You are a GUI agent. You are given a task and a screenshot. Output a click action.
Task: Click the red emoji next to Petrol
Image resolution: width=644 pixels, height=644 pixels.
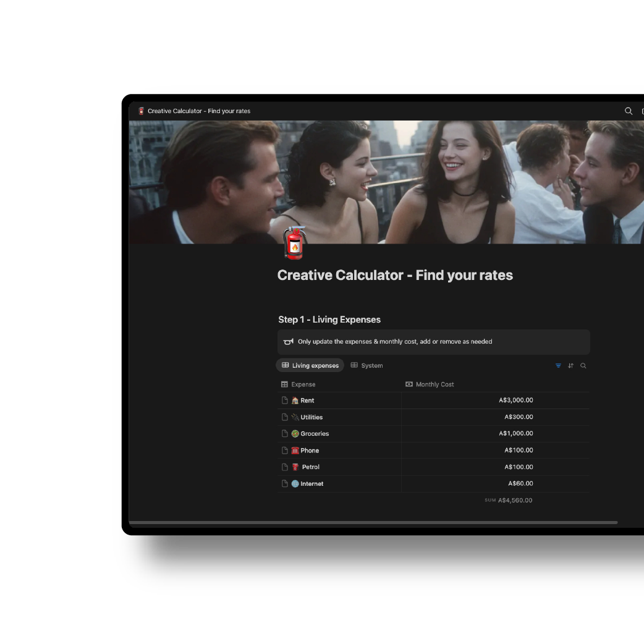(295, 467)
